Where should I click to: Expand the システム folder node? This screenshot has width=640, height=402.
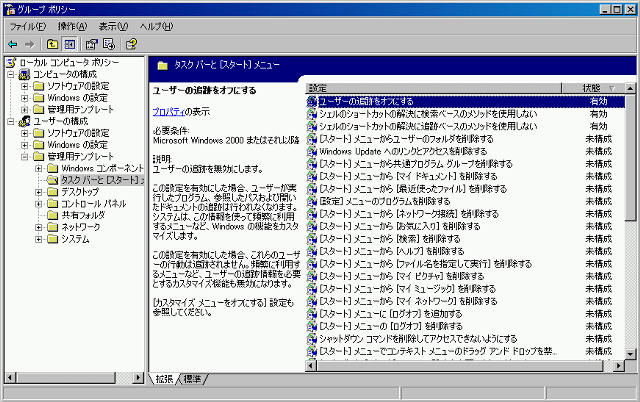click(39, 240)
